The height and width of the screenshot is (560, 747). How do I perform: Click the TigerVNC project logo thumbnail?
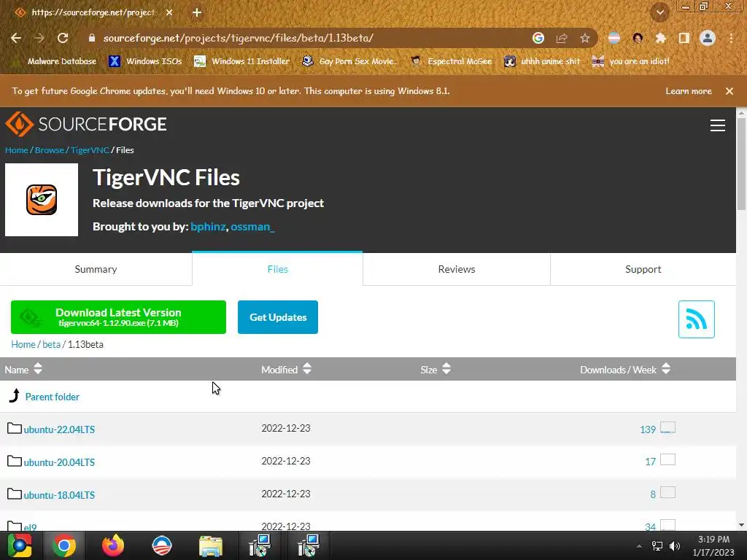click(42, 200)
